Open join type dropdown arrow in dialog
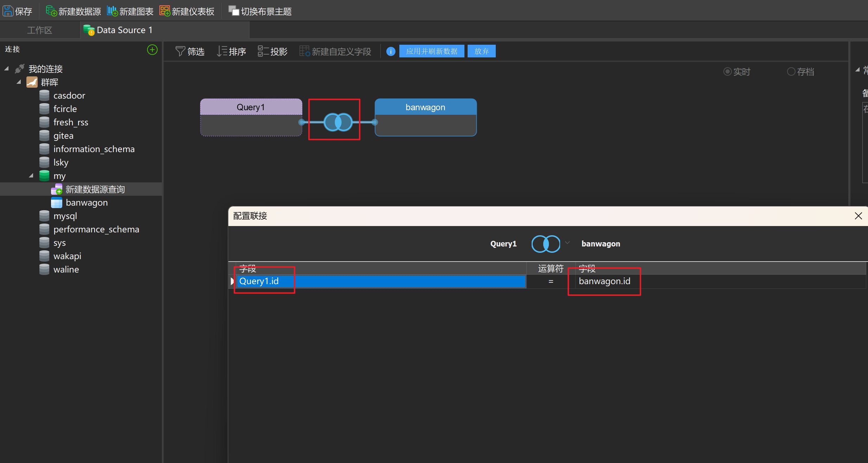This screenshot has height=463, width=868. tap(567, 243)
